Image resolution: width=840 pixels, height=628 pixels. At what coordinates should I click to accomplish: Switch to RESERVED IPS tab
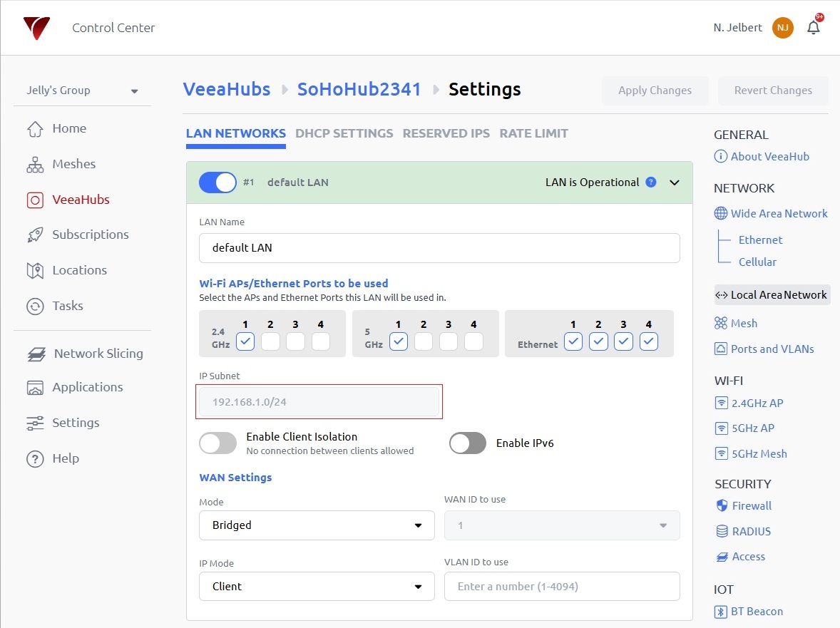(x=446, y=133)
